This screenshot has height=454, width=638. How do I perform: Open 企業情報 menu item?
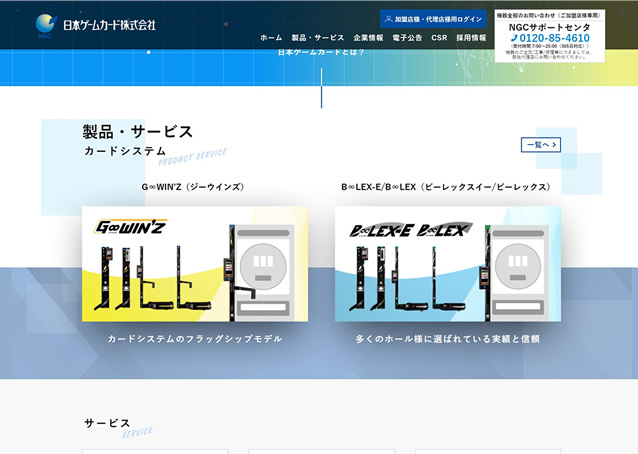tap(368, 38)
